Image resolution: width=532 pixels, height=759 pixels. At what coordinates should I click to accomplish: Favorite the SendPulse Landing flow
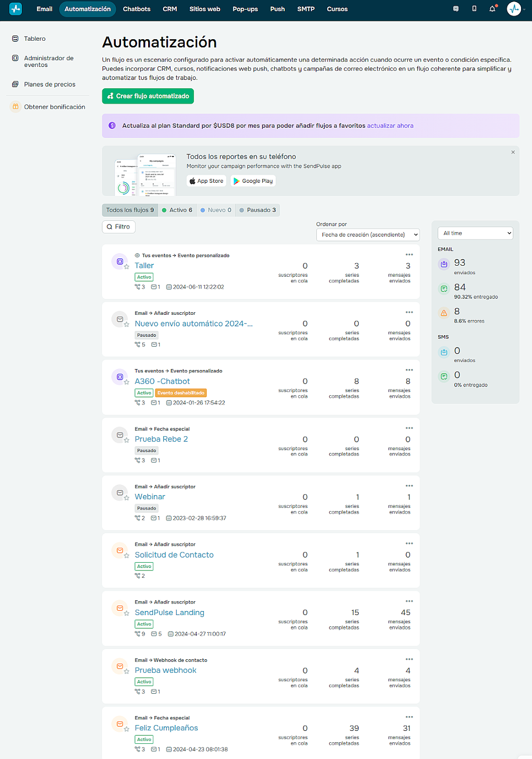[x=126, y=614]
